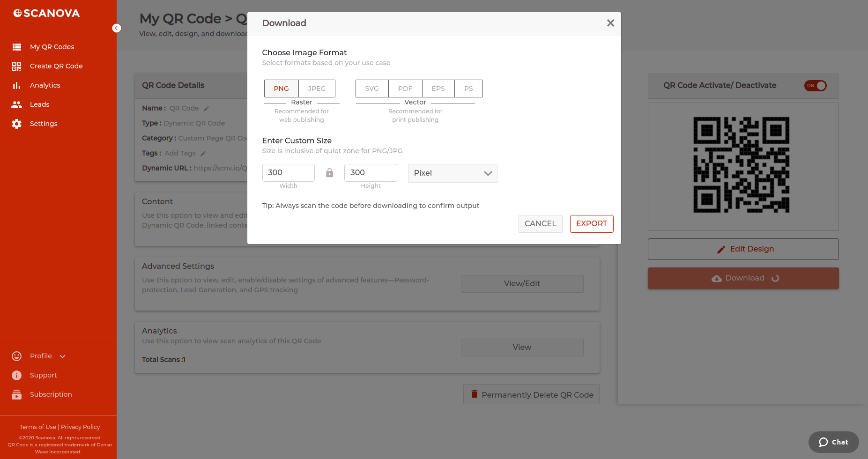This screenshot has height=459, width=868.
Task: Click the Profile smiley icon
Action: point(17,356)
